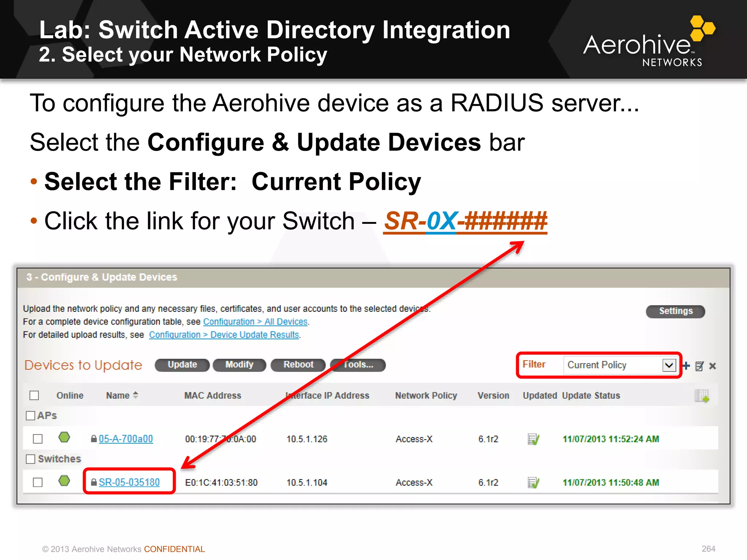Click MAC address E0:1C:41:03:51:80
Viewport: 747px width, 560px height.
click(221, 483)
